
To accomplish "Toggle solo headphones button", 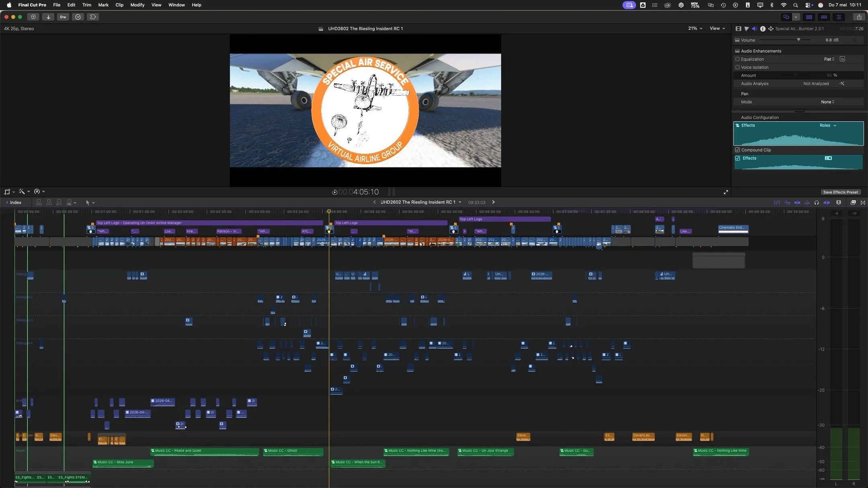I will click(817, 202).
